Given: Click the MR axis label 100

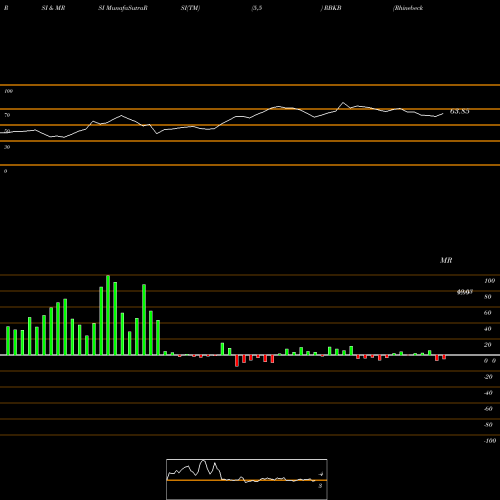Looking at the screenshot, I should [489, 281].
